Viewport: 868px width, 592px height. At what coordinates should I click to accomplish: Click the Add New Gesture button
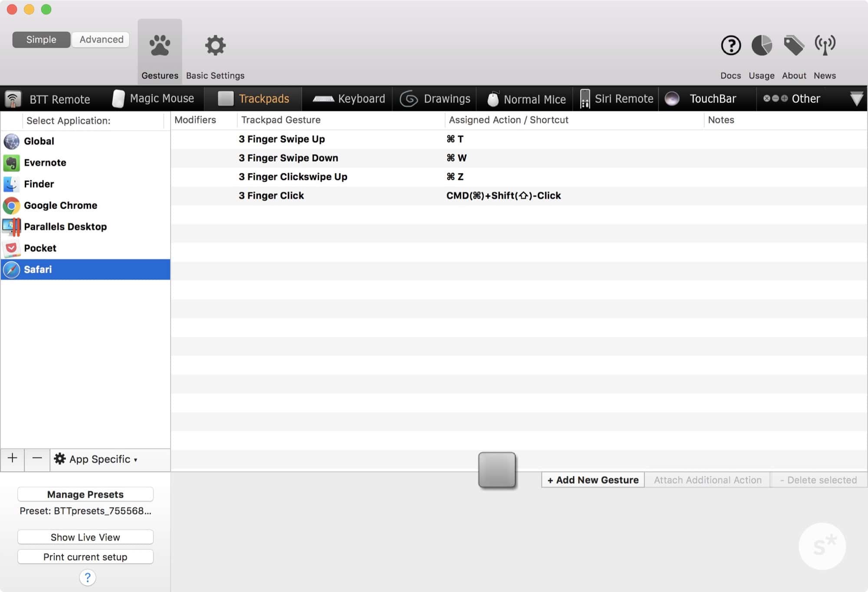(x=593, y=480)
